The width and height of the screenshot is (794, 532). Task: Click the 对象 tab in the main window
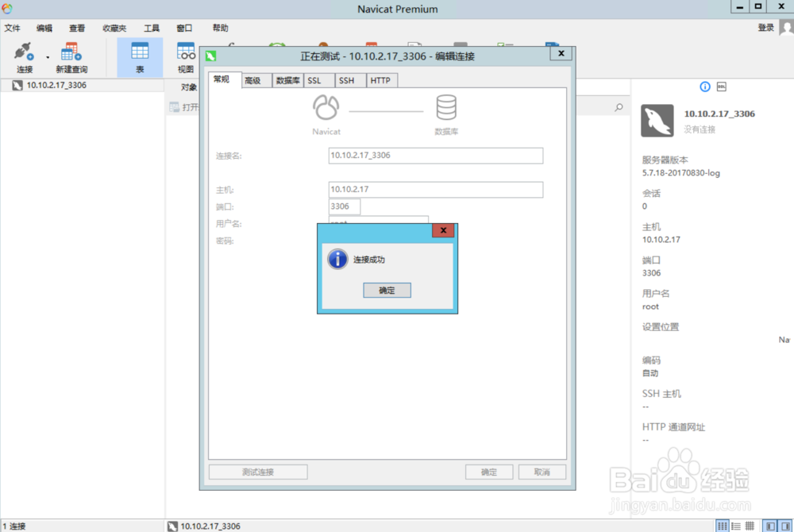189,87
